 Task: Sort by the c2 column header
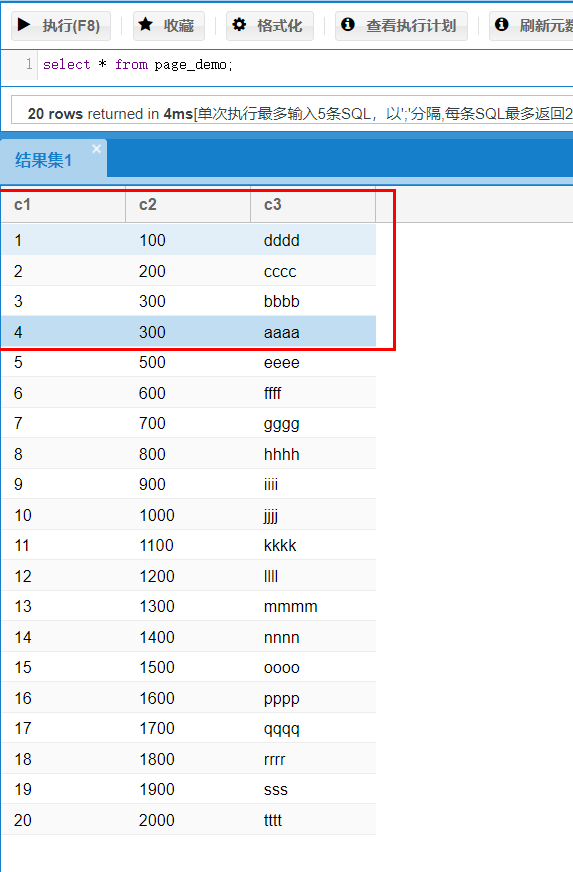[188, 205]
